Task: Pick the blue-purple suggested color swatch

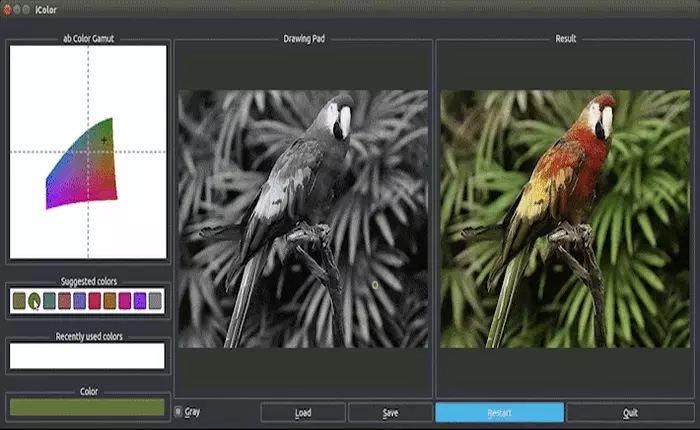Action: 79,300
